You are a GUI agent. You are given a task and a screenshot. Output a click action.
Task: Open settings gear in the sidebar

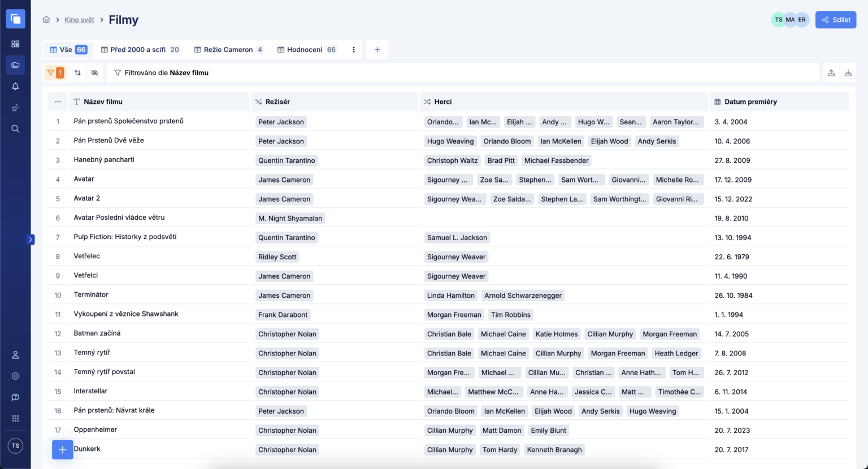click(x=15, y=376)
